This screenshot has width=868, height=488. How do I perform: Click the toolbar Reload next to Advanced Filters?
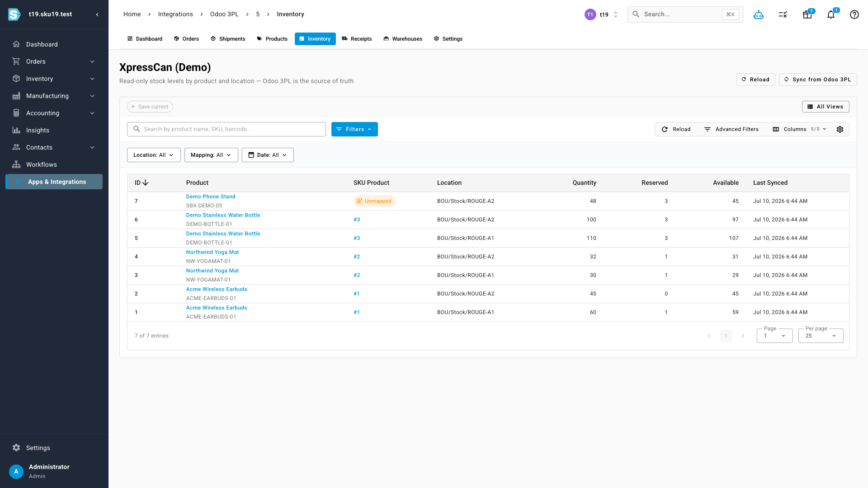coord(676,129)
